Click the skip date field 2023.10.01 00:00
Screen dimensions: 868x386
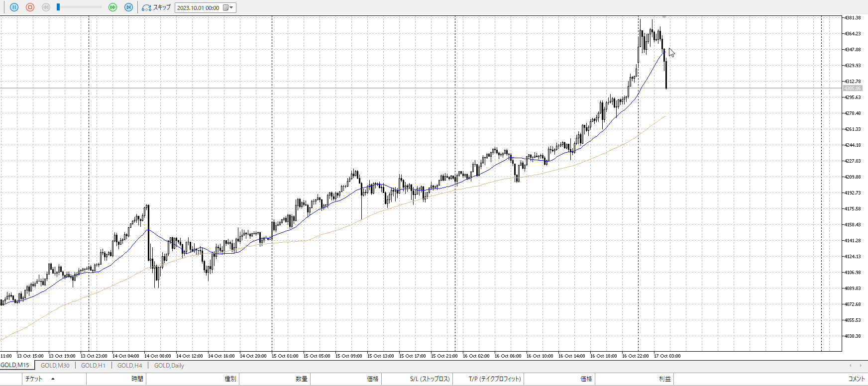coord(198,8)
